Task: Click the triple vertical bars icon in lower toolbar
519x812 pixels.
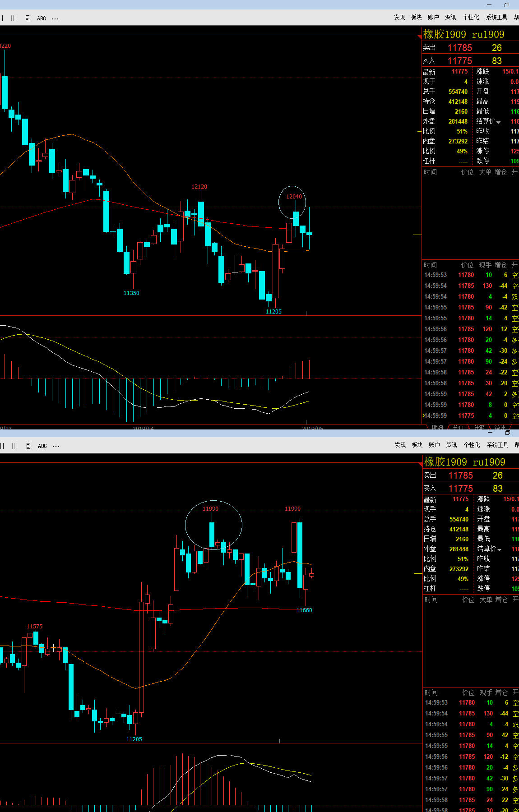Action: 15,446
